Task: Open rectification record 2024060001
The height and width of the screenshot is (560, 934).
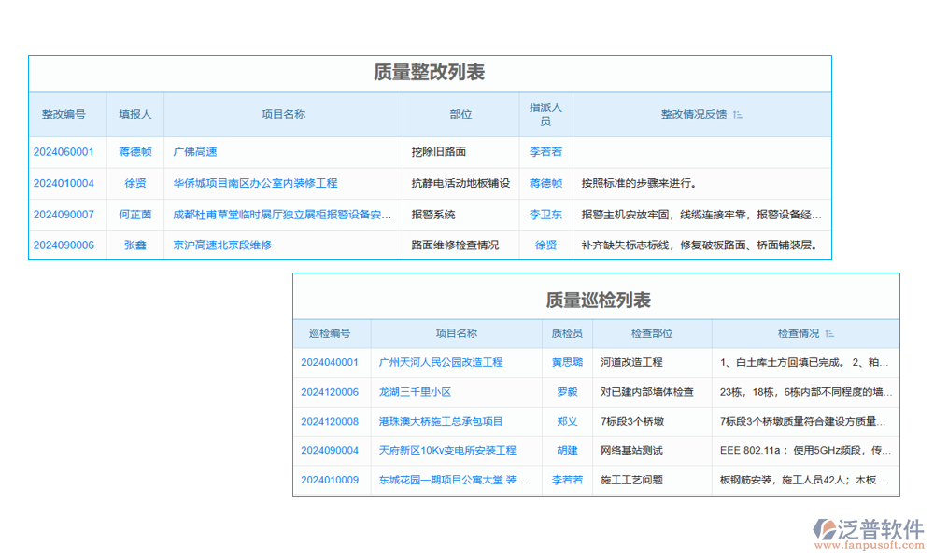Action: pos(65,152)
